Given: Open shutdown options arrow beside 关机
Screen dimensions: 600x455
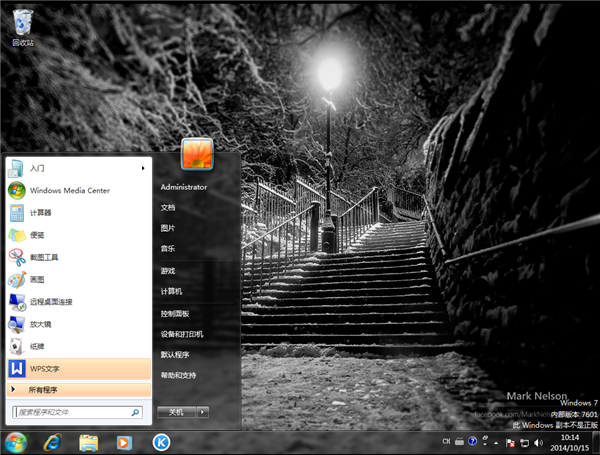Looking at the screenshot, I should (203, 411).
